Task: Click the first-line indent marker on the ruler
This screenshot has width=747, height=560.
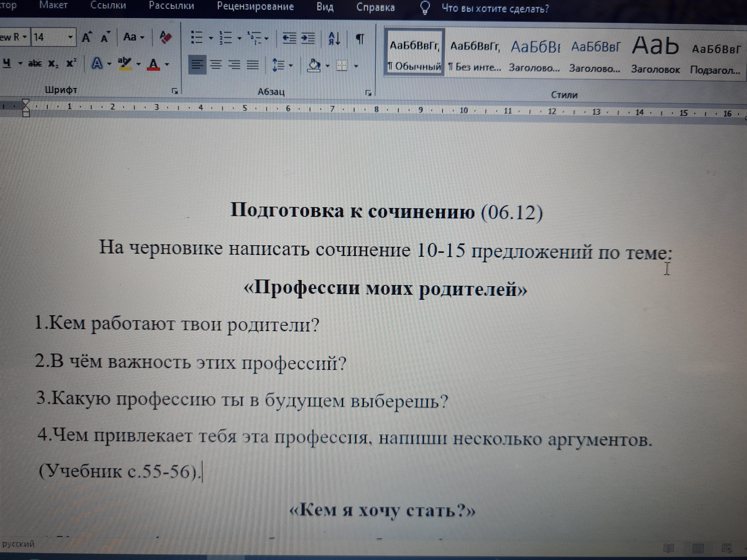Action: pos(26,103)
